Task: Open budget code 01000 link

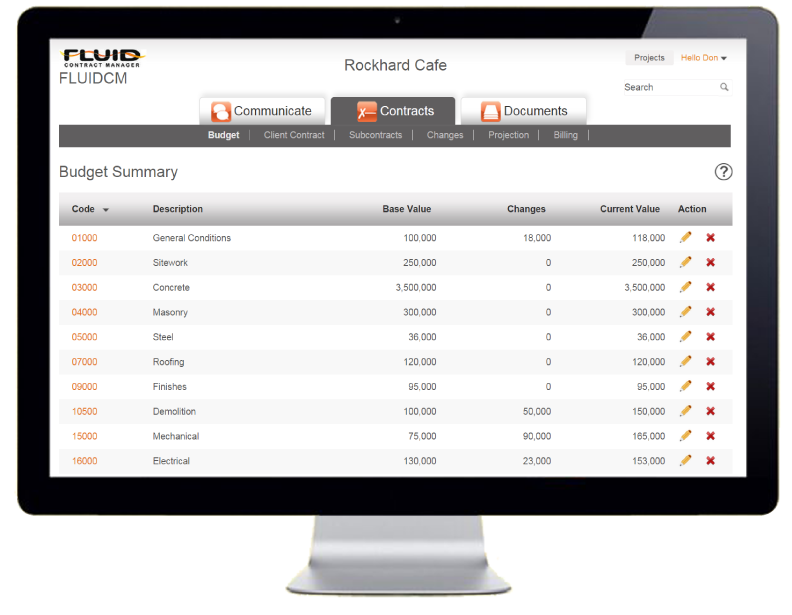Action: pos(84,238)
